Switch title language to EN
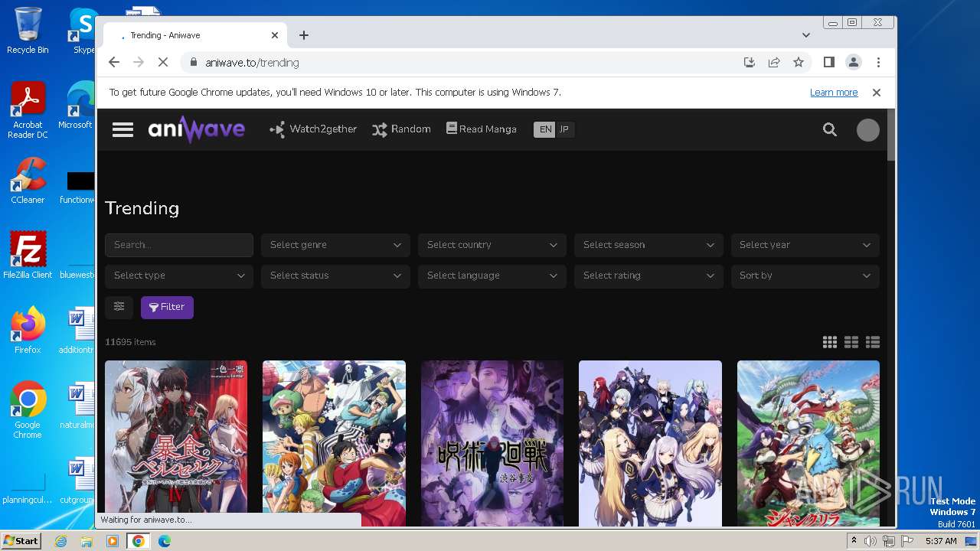The height and width of the screenshot is (551, 980). click(545, 129)
